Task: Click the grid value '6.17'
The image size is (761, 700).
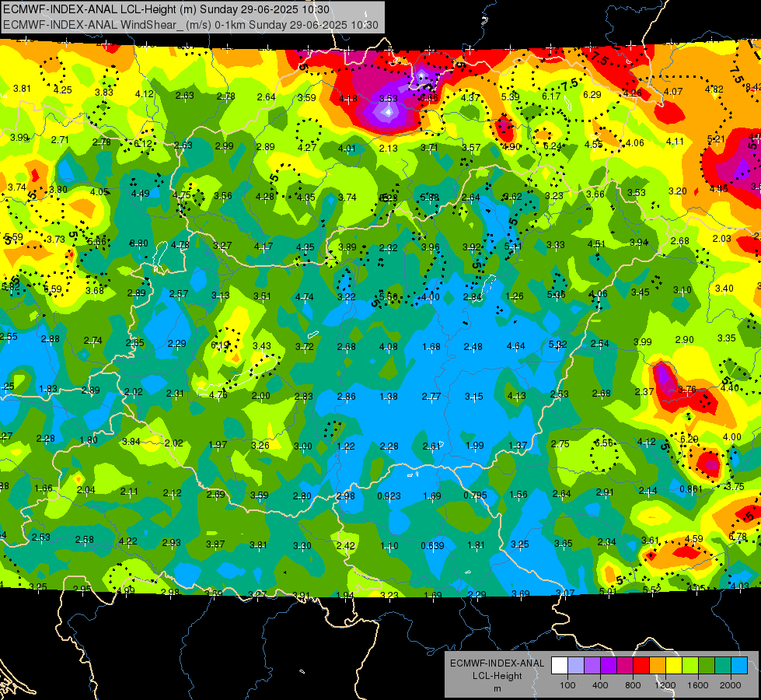Action: (551, 96)
